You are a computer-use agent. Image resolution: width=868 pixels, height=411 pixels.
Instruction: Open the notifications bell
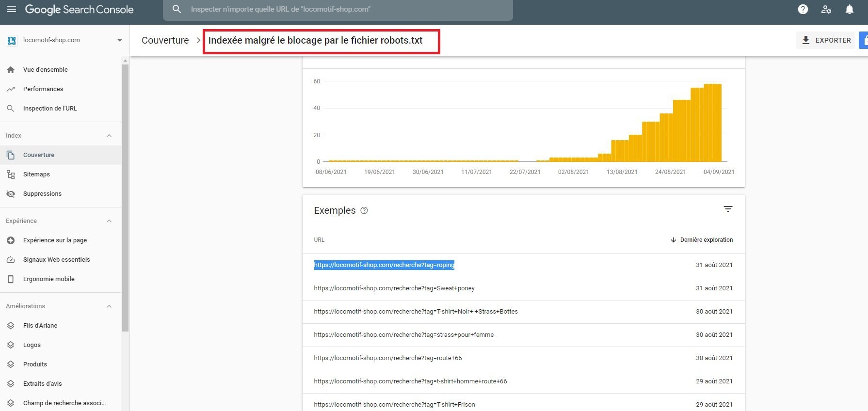pyautogui.click(x=850, y=9)
